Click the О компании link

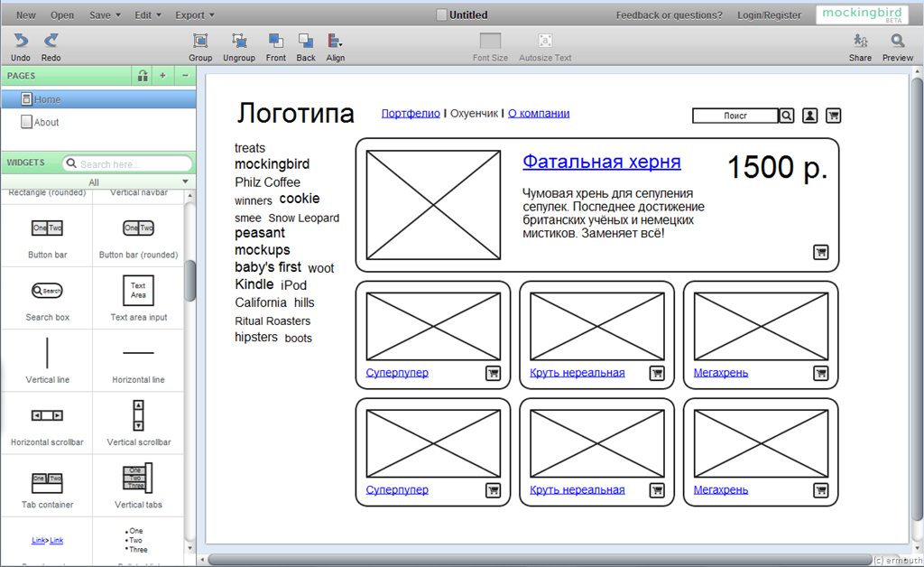[x=539, y=113]
